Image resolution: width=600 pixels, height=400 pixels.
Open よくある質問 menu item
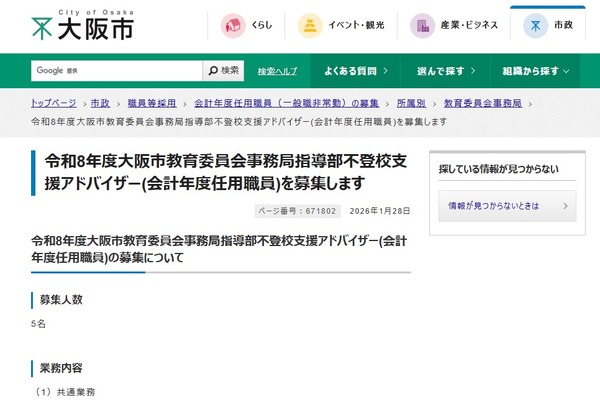coord(355,71)
